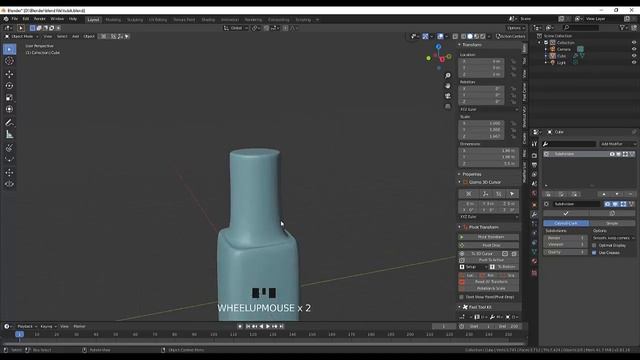This screenshot has width=640, height=360.
Task: Open the Window menu
Action: (x=57, y=19)
